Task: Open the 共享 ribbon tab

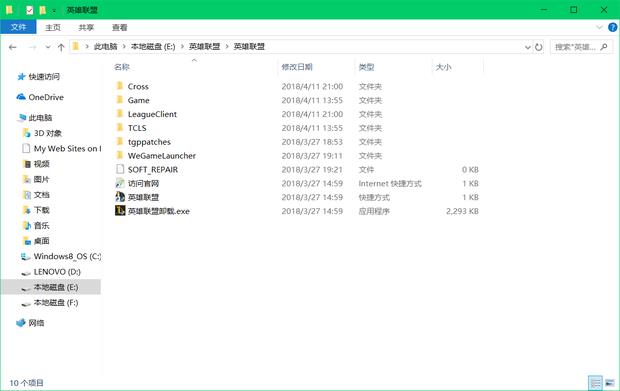Action: click(x=86, y=27)
